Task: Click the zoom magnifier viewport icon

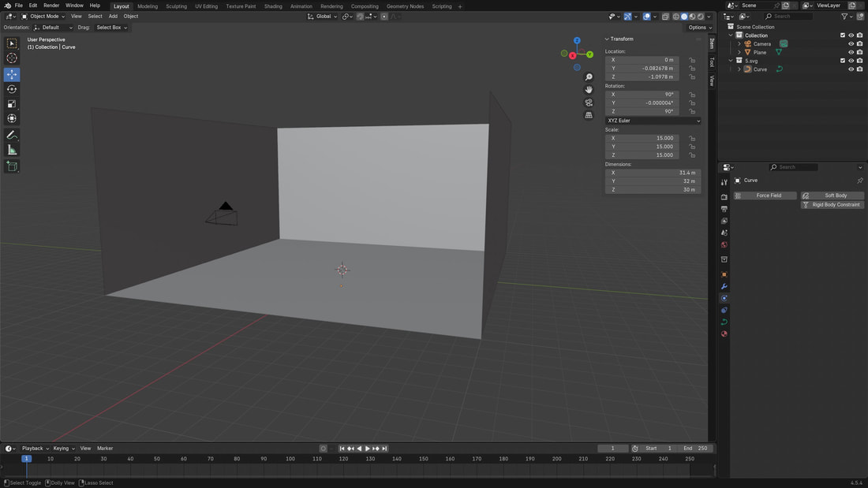Action: [589, 77]
